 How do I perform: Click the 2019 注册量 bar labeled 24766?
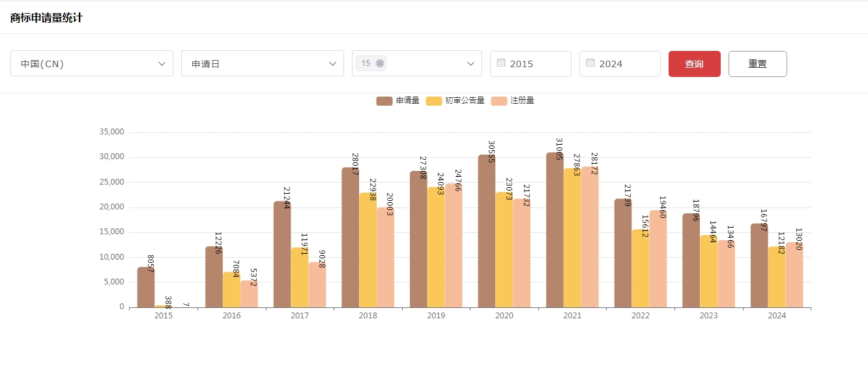[454, 245]
